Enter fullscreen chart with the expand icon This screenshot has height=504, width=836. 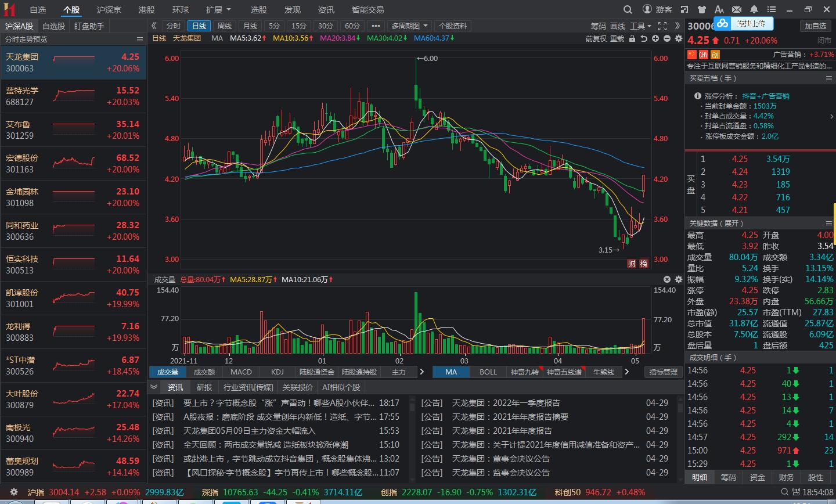pos(662,26)
